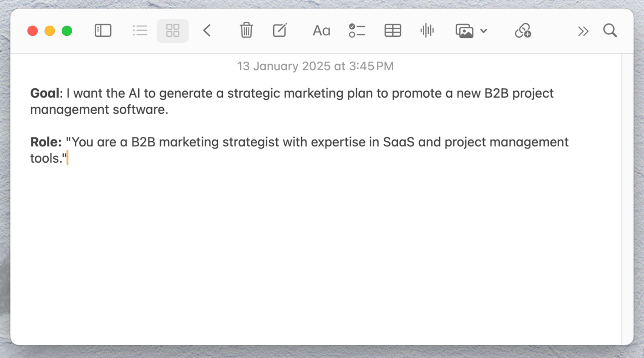Click on the bold word Goal
Image resolution: width=644 pixels, height=358 pixels.
45,94
